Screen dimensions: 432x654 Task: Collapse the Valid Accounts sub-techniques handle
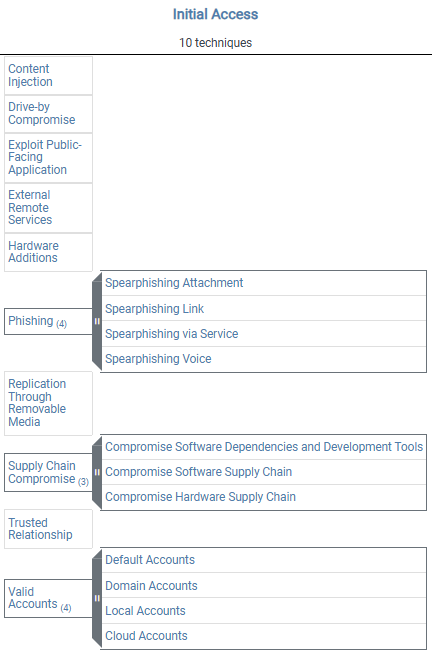click(x=97, y=598)
